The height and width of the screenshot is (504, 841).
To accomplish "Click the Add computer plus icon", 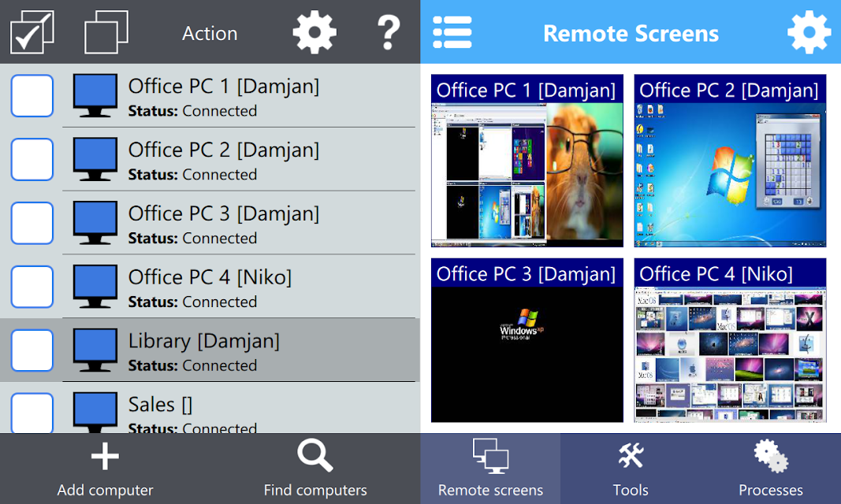I will point(105,456).
